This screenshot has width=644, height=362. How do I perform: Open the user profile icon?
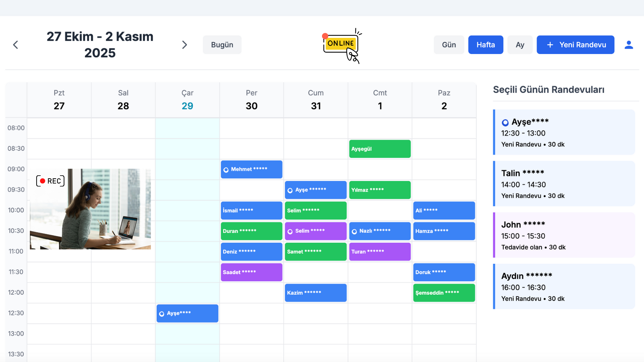pos(629,45)
